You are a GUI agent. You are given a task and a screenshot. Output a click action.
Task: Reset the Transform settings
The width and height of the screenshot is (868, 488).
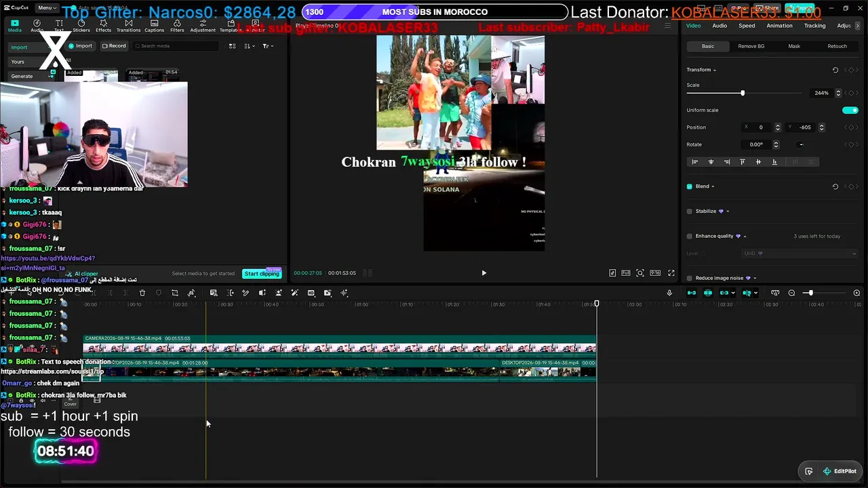coord(835,70)
